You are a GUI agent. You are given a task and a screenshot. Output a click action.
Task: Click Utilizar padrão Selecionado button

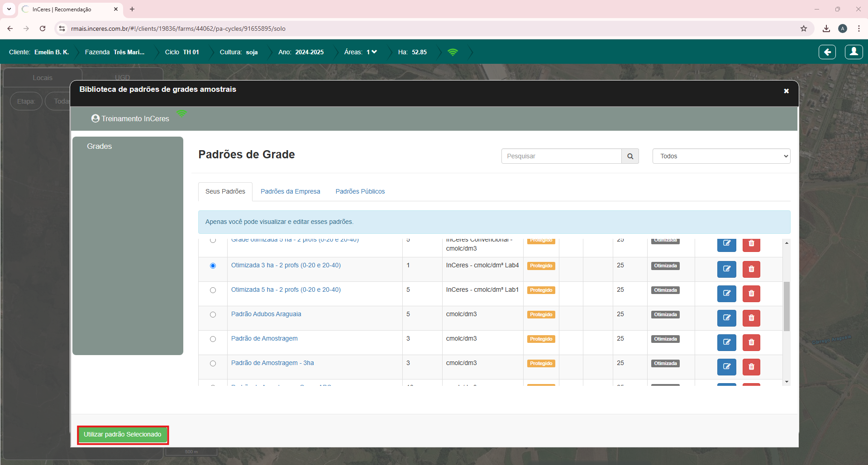point(122,434)
